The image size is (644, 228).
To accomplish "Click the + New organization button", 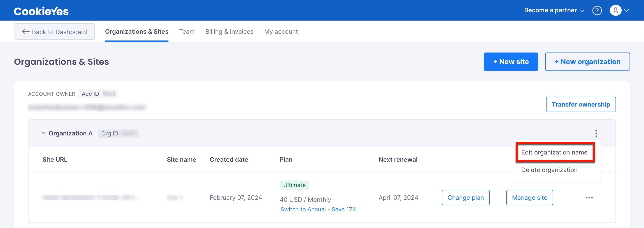I will (x=587, y=62).
